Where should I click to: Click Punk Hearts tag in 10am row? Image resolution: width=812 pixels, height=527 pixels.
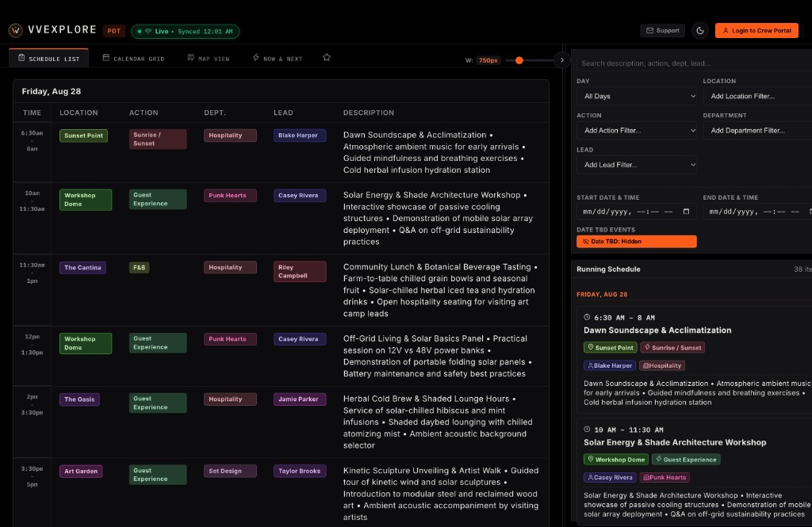tap(230, 196)
